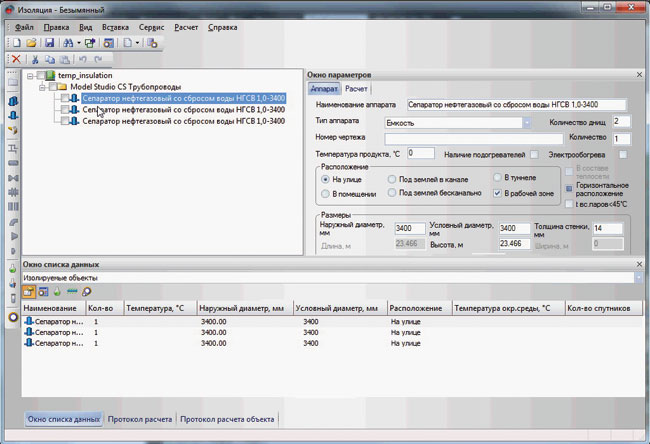Image resolution: width=650 pixels, height=444 pixels.
Task: Open the 'Тип аппарата' dropdown
Action: point(526,122)
